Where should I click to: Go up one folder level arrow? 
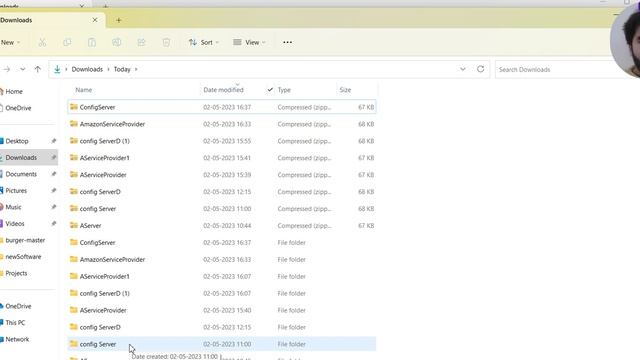click(38, 69)
